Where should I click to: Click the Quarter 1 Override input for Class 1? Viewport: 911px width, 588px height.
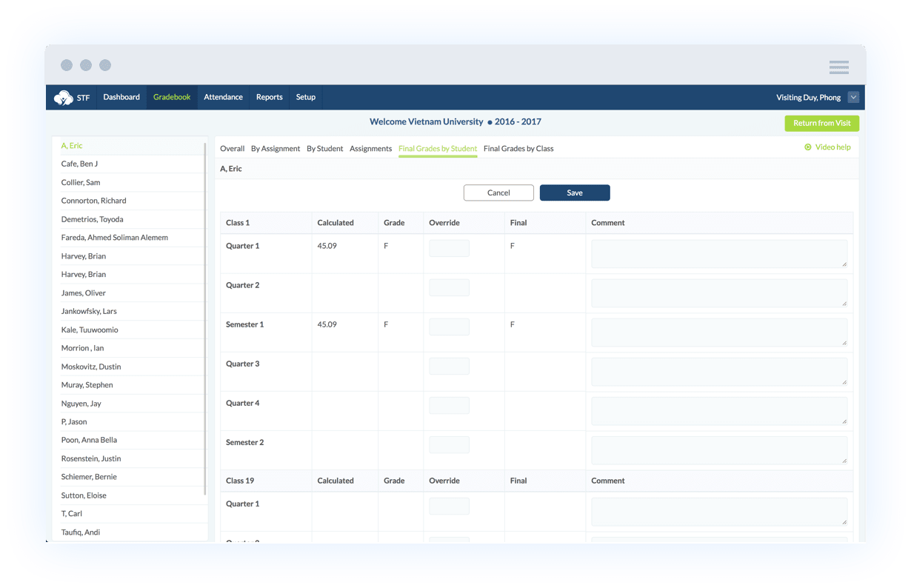[449, 248]
